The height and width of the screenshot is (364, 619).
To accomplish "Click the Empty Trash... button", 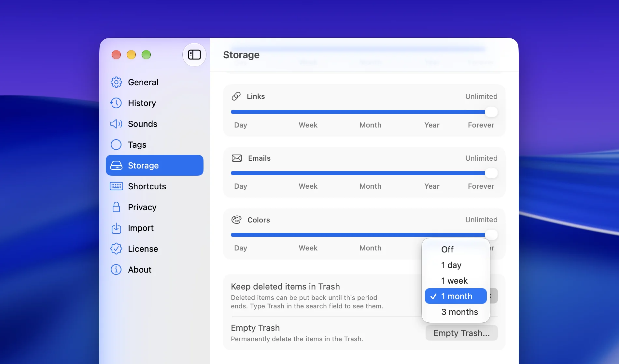I will pyautogui.click(x=461, y=333).
